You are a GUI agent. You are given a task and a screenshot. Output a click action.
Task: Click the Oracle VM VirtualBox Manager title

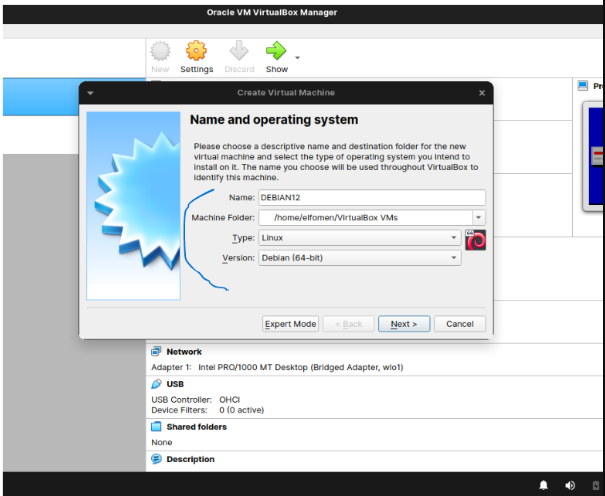pyautogui.click(x=272, y=12)
